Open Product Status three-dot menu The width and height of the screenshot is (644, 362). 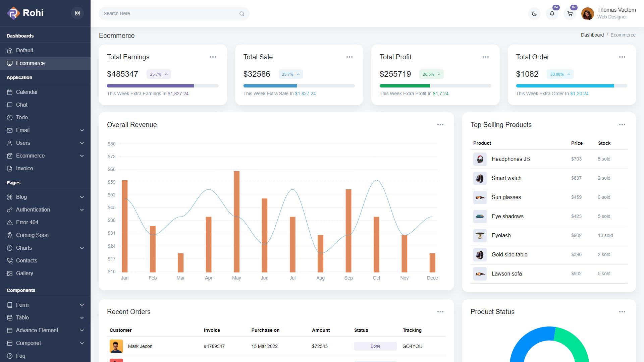tap(622, 312)
